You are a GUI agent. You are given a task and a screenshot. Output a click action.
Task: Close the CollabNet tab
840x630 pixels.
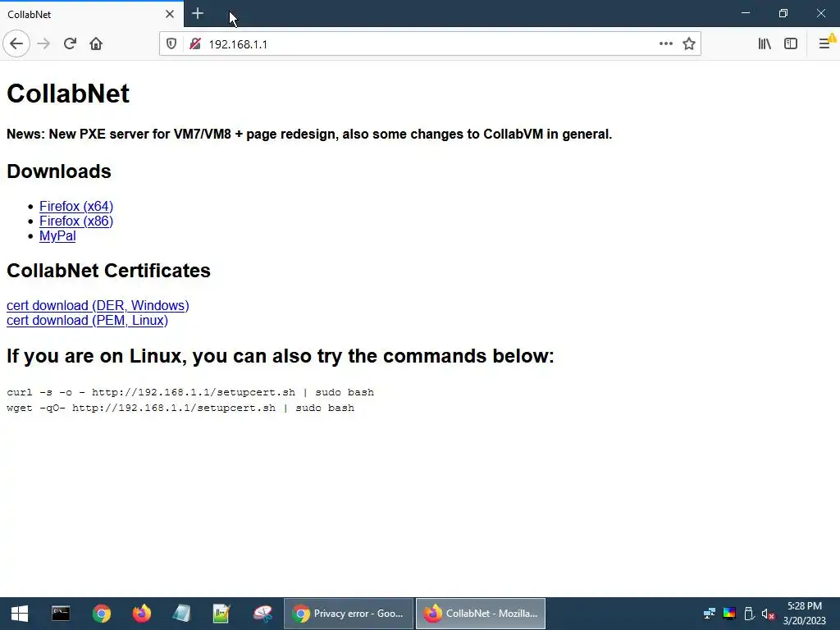pos(170,14)
